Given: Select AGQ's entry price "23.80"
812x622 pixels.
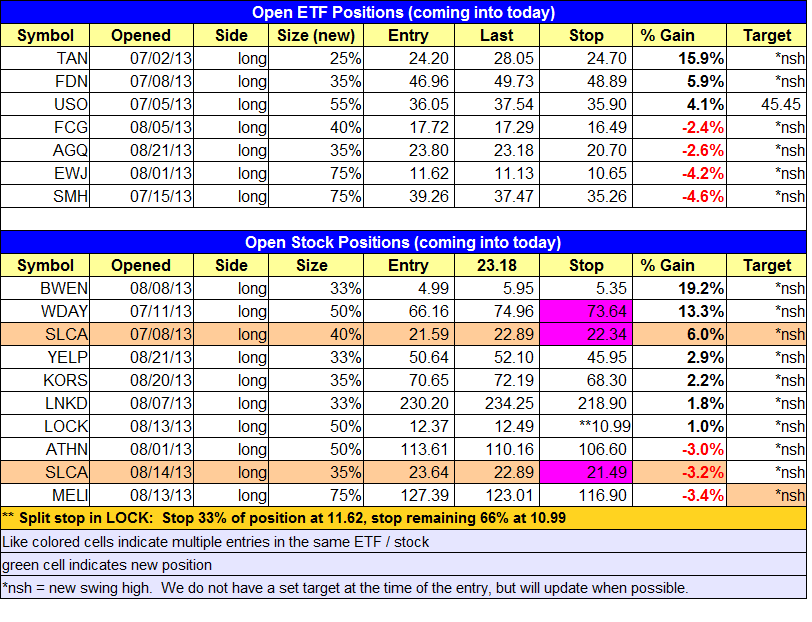Looking at the screenshot, I should (x=409, y=150).
